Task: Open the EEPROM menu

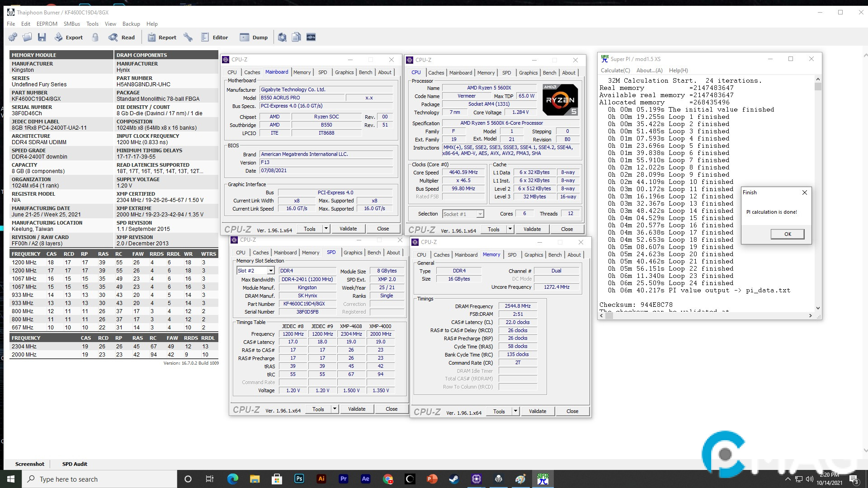Action: (x=47, y=24)
